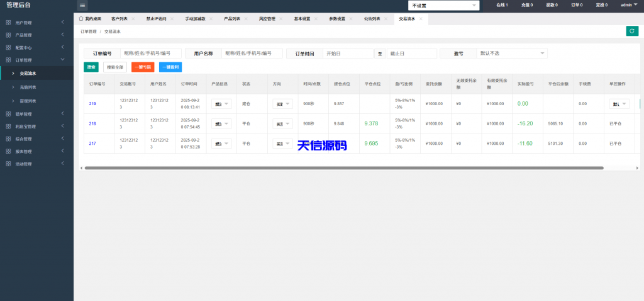The width and height of the screenshot is (644, 301).
Task: Click the orange 一键亏损 button
Action: click(143, 67)
